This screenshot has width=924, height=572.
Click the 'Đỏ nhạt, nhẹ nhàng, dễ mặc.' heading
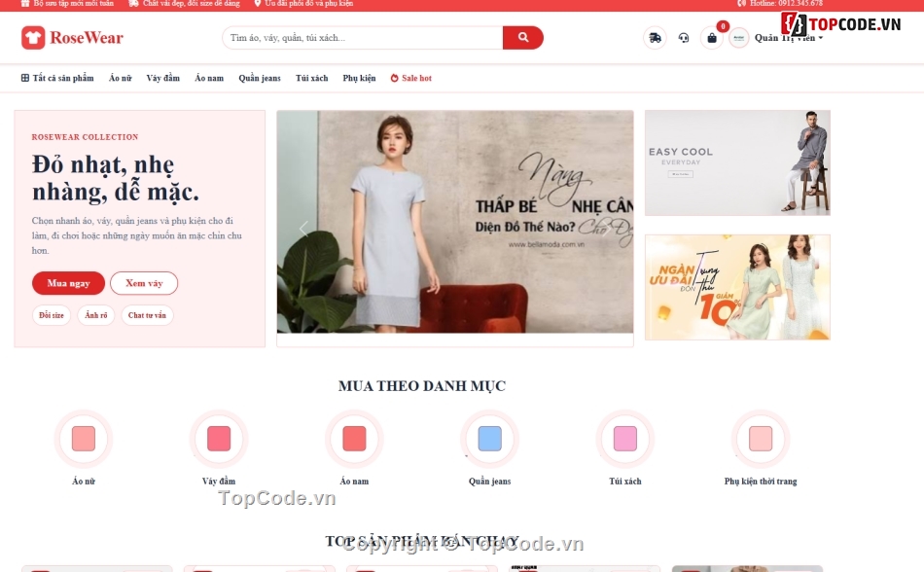(x=116, y=178)
